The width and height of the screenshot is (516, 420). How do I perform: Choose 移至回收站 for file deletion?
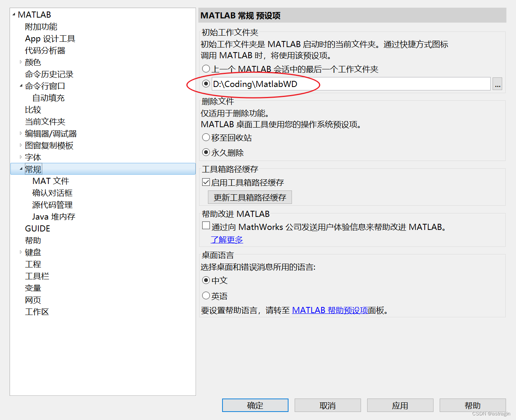[206, 137]
